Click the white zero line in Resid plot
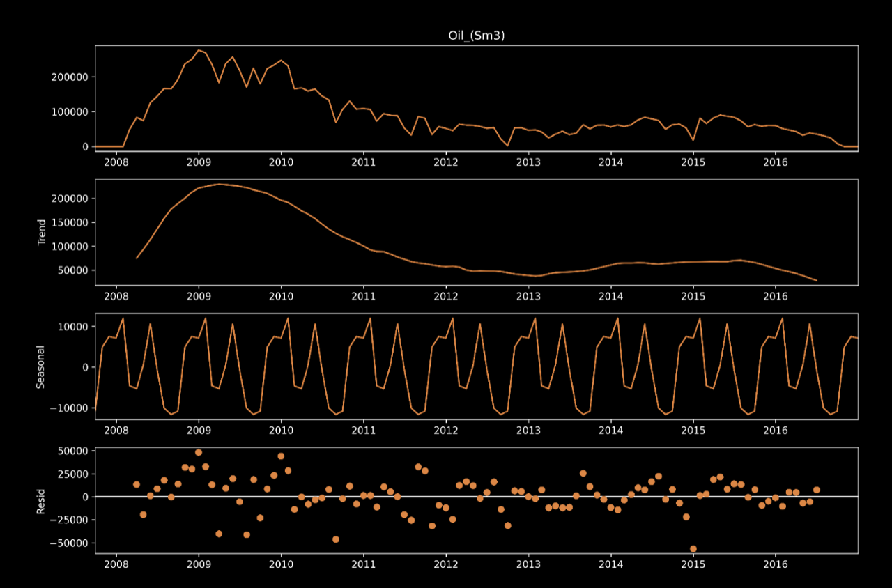The image size is (892, 588). [476, 497]
